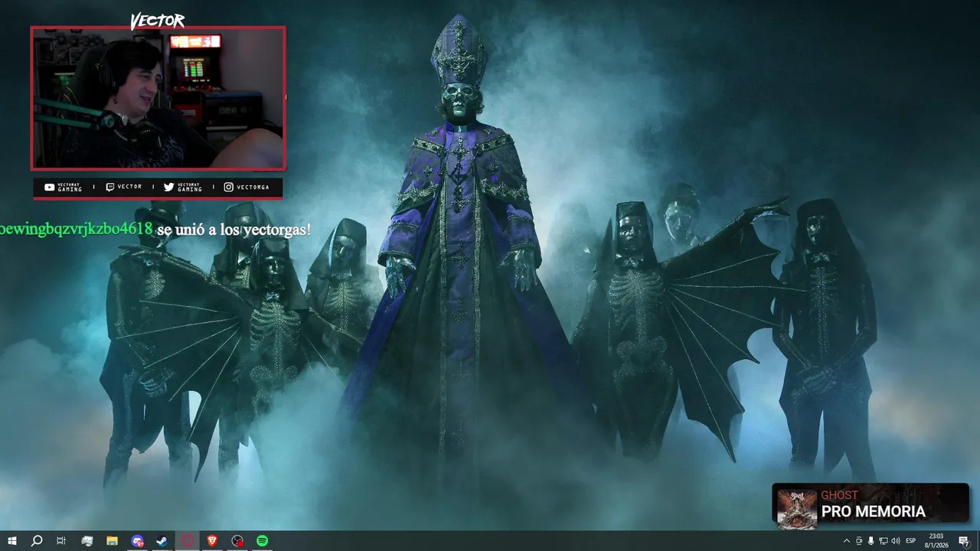Viewport: 980px width, 551px height.
Task: Open network status tray icon
Action: click(x=883, y=541)
